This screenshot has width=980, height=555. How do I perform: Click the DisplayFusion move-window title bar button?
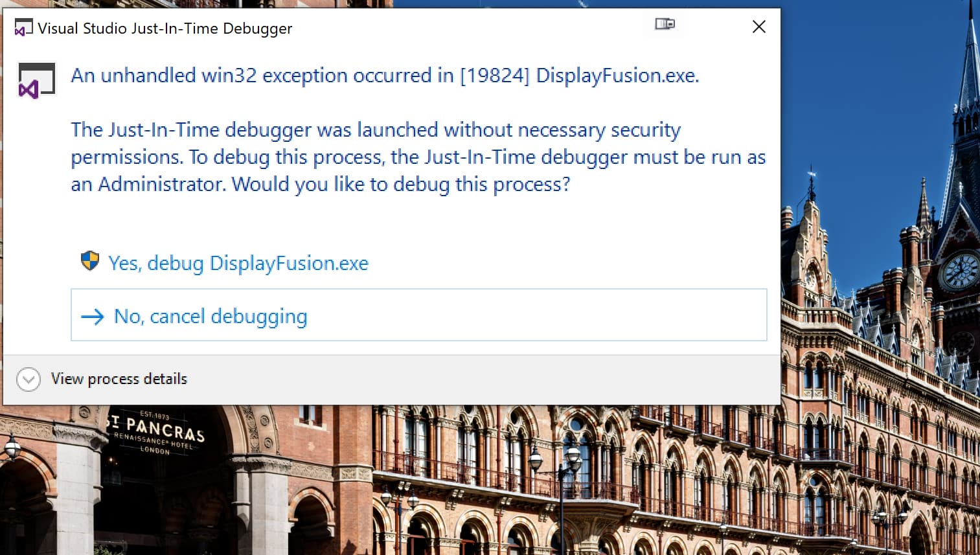[x=665, y=25]
